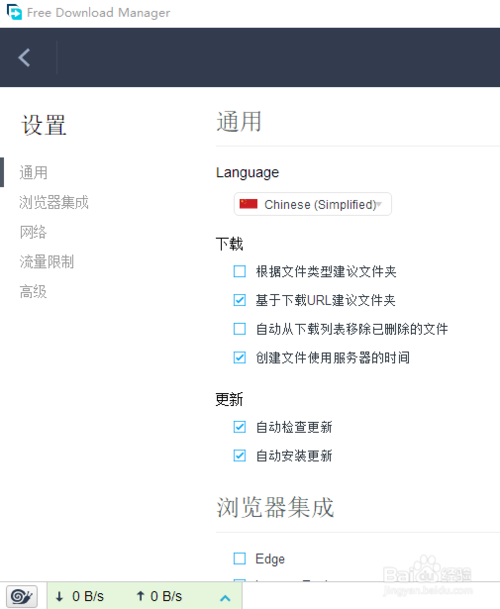Click the upload speed 0 B/s indicator
500x609 pixels.
coord(159,596)
